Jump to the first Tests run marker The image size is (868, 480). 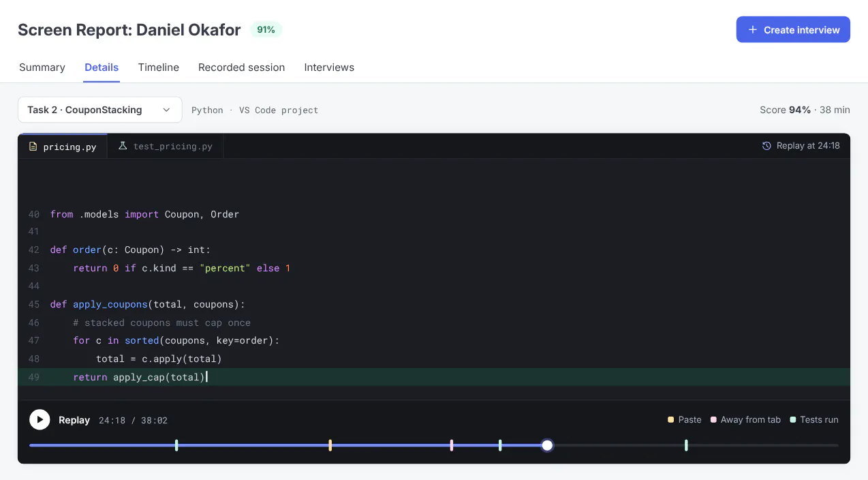tap(176, 445)
